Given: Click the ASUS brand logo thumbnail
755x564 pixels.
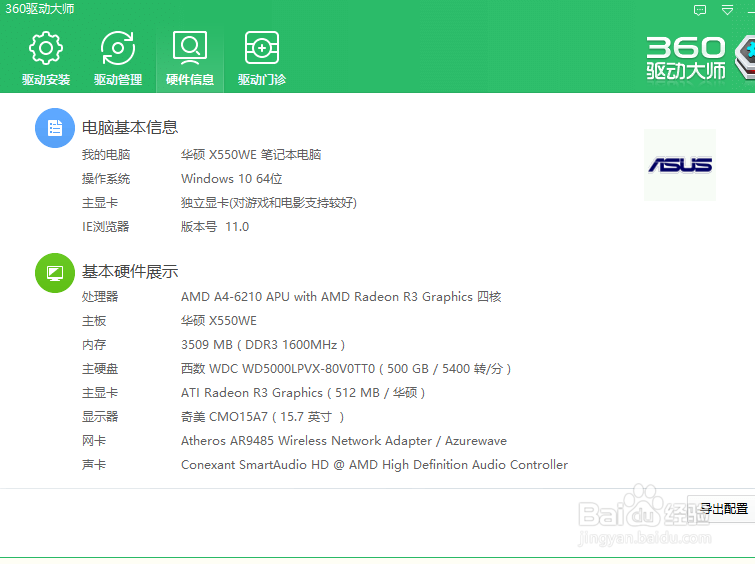Looking at the screenshot, I should [680, 165].
